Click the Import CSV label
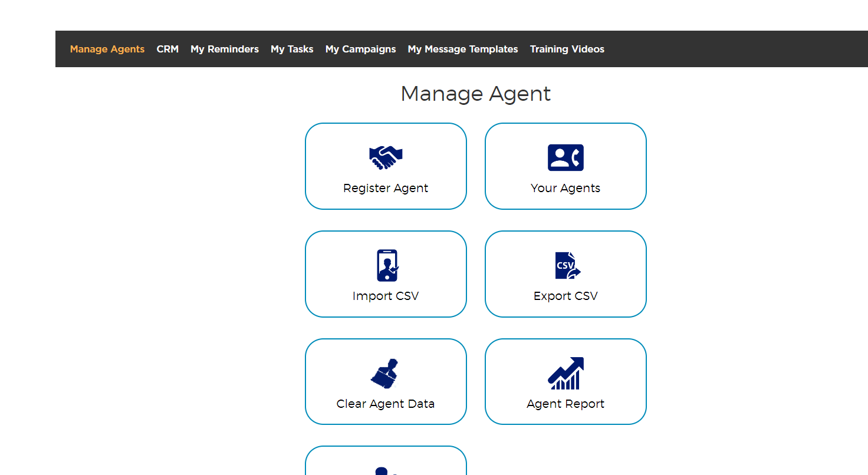The width and height of the screenshot is (868, 475). point(386,296)
